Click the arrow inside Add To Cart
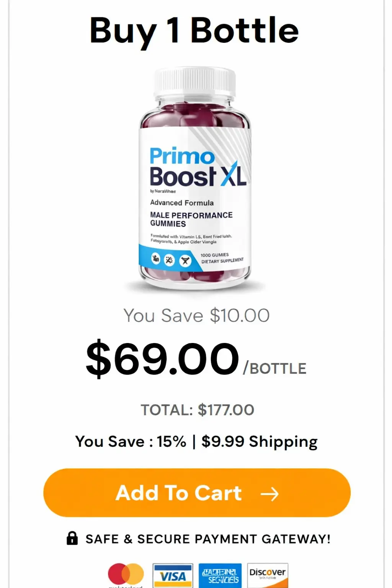 click(271, 494)
